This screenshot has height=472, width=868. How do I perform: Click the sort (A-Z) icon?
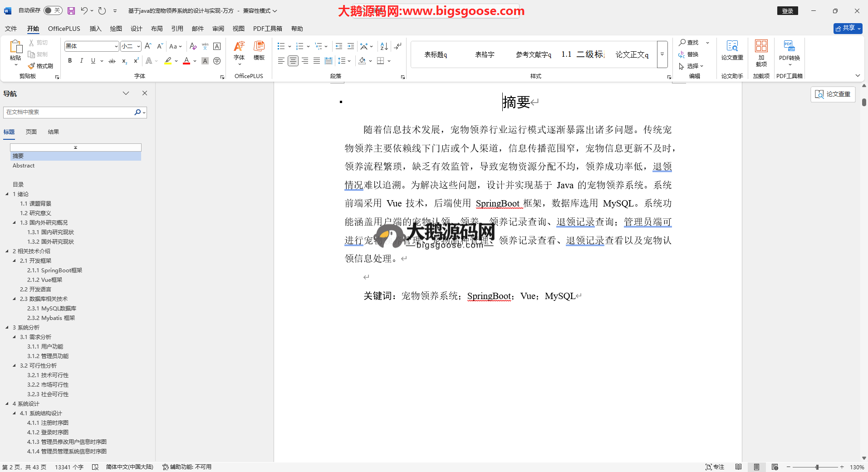click(x=384, y=46)
